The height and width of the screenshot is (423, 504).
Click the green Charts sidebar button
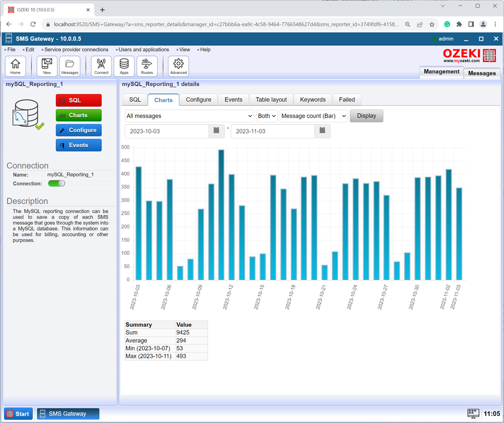point(79,115)
